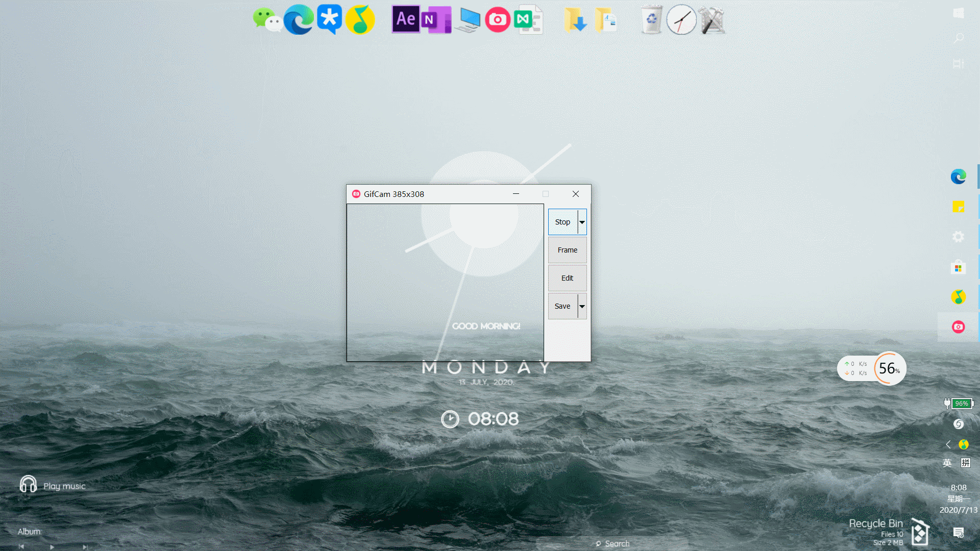This screenshot has height=551, width=980.
Task: Click the Recycle Bin widget label
Action: 876,523
